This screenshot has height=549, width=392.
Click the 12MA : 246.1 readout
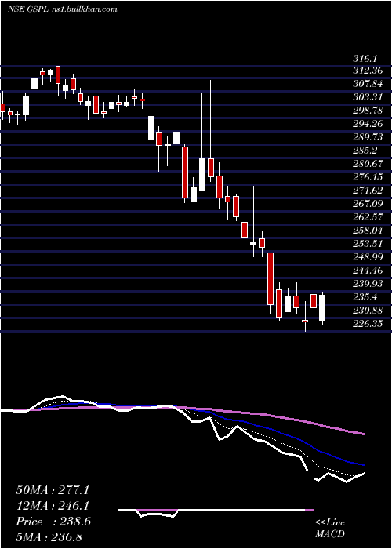pos(53,506)
